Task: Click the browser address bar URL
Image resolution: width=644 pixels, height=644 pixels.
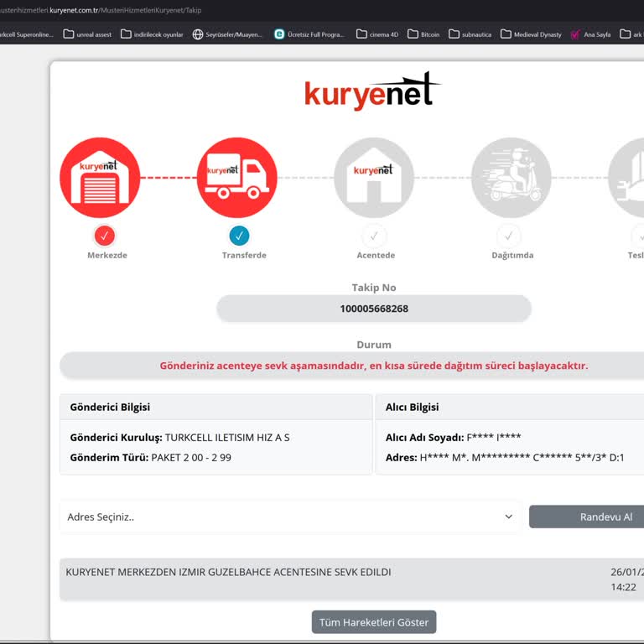Action: [101, 10]
